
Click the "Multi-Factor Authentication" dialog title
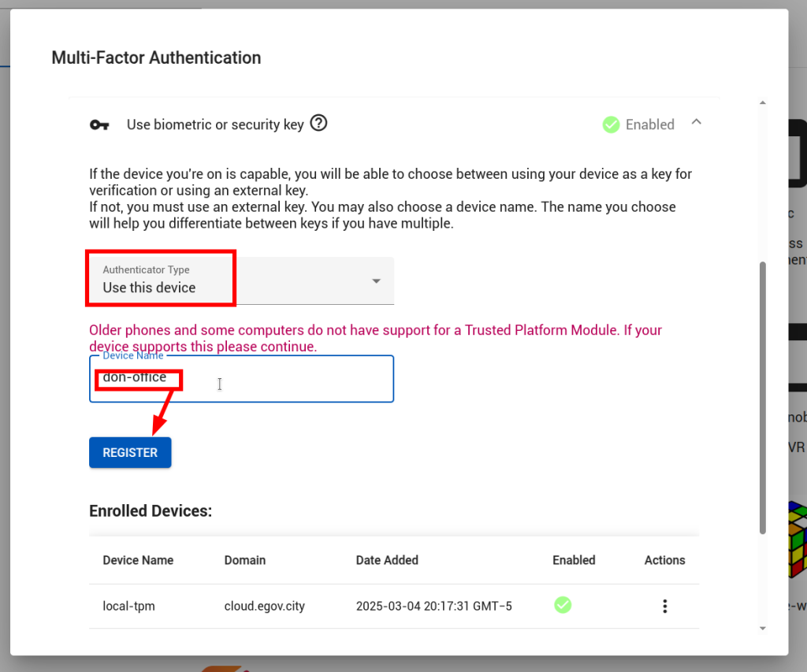(157, 58)
